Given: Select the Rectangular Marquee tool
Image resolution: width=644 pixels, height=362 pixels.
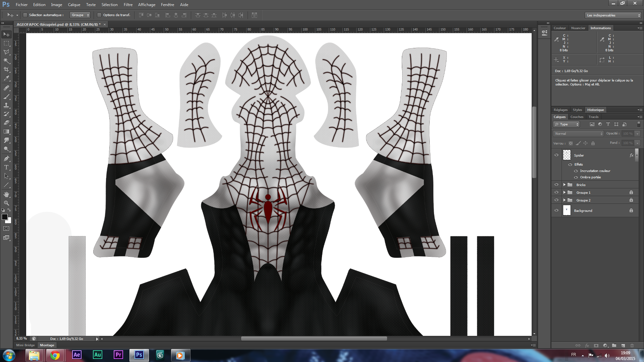Looking at the screenshot, I should [6, 43].
